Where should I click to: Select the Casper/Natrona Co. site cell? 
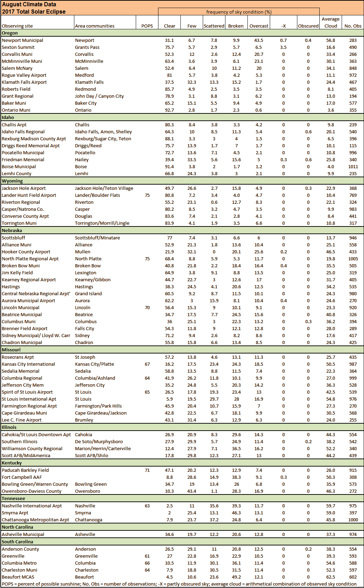pyautogui.click(x=38, y=209)
